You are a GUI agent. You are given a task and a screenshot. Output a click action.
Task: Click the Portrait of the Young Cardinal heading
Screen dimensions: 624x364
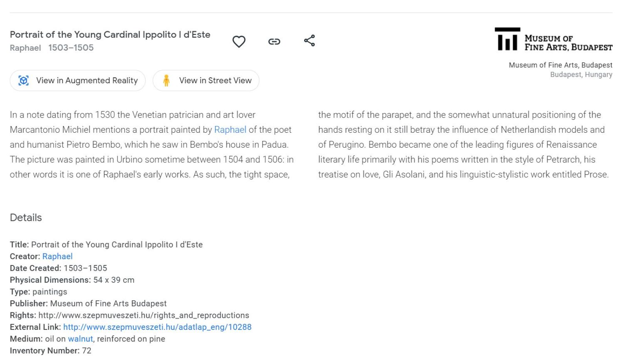[110, 35]
